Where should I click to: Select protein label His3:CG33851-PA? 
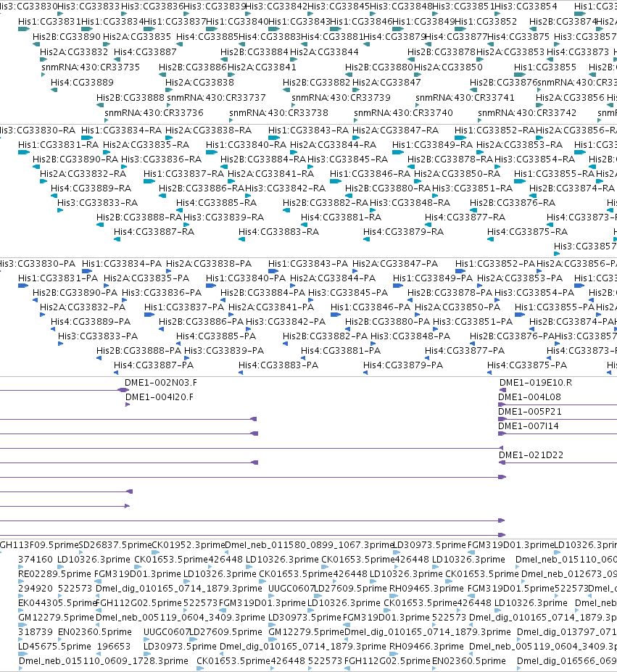473,322
